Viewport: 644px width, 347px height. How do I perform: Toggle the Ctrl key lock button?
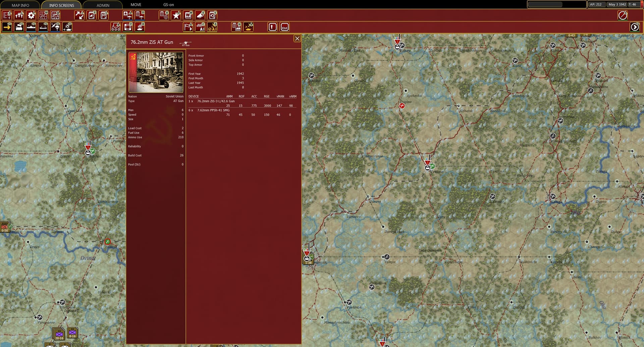click(284, 27)
